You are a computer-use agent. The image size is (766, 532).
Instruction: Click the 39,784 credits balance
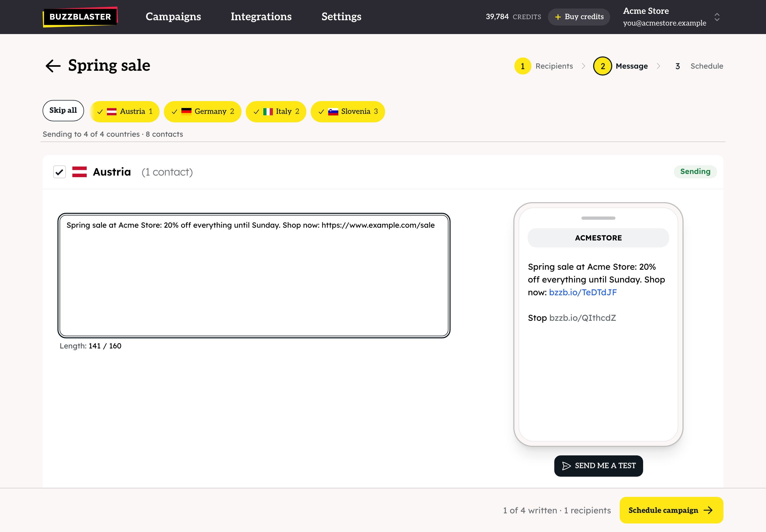coord(513,17)
